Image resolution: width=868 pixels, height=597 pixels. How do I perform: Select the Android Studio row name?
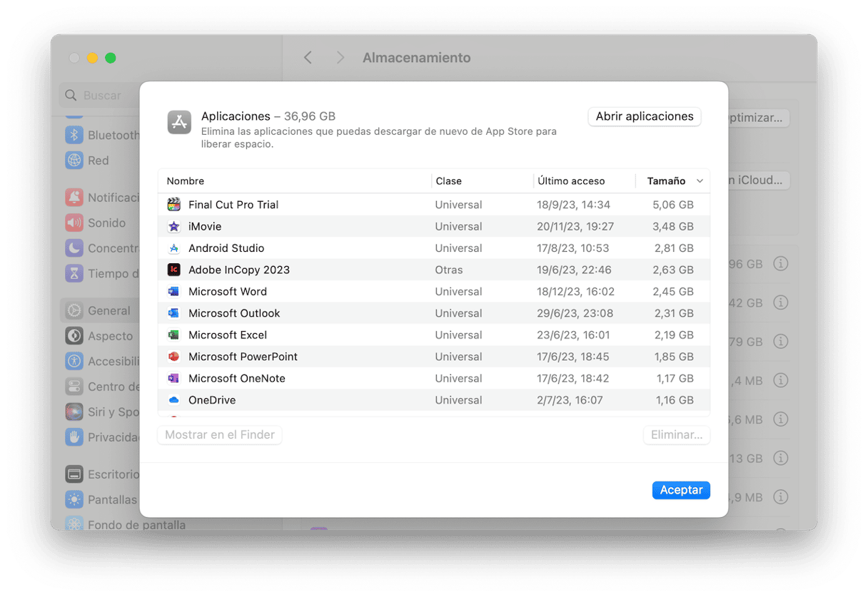(x=226, y=248)
